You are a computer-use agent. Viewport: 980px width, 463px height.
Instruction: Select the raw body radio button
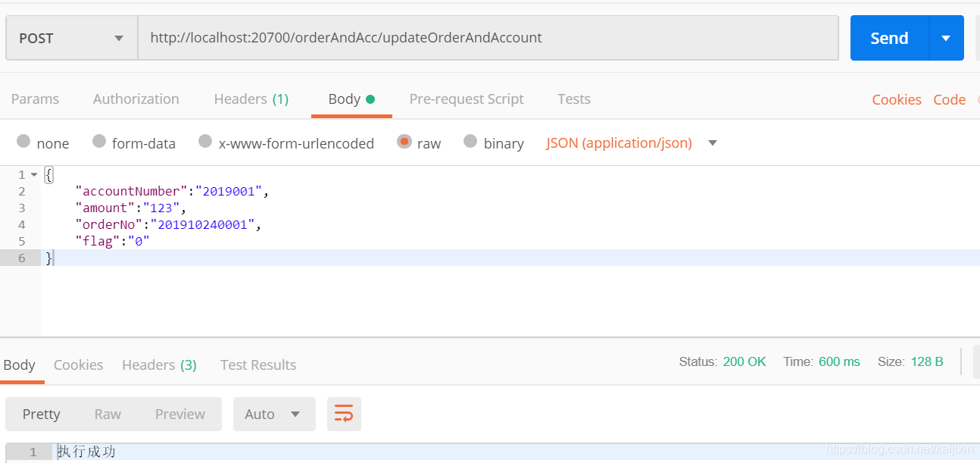[x=404, y=142]
